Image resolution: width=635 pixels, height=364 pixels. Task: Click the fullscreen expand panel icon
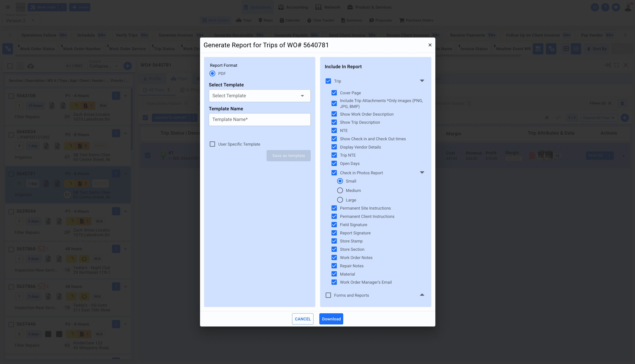click(x=616, y=65)
